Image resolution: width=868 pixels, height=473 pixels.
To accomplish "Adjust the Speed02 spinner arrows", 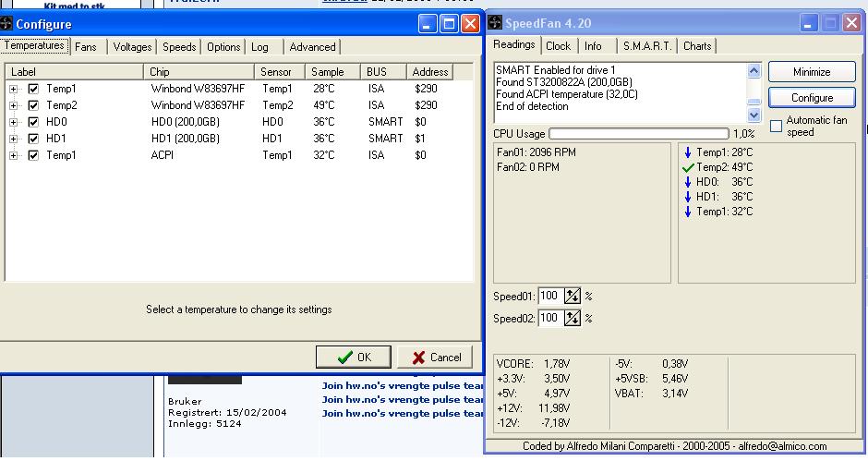I will (573, 318).
